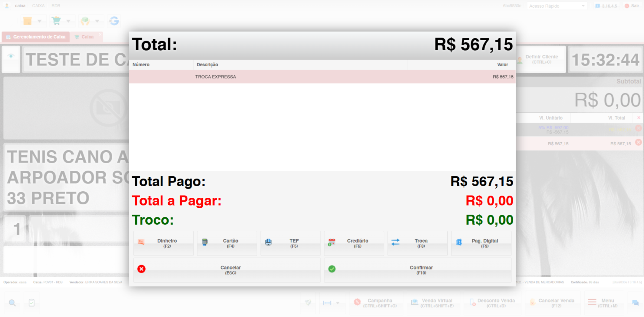Click the TEF terminal icon
Image resolution: width=644 pixels, height=317 pixels.
268,242
